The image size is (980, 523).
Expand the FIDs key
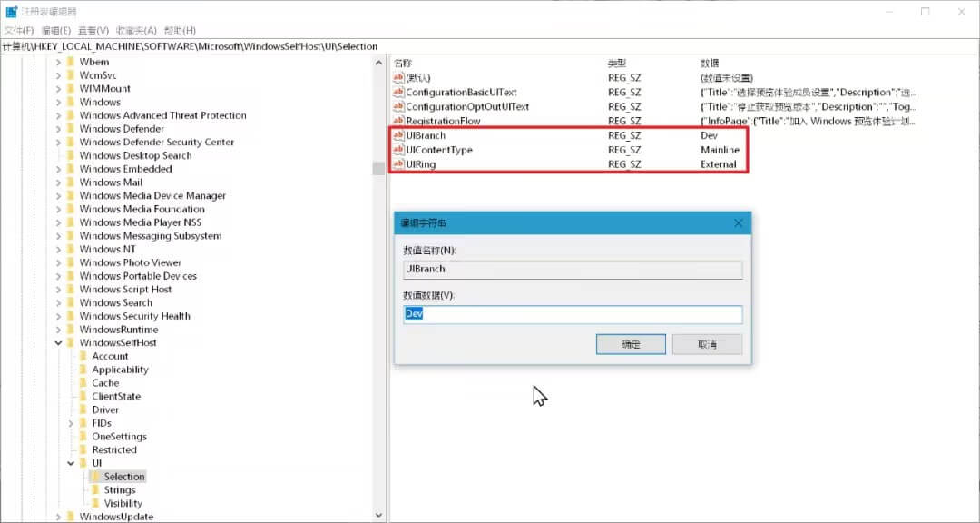70,422
